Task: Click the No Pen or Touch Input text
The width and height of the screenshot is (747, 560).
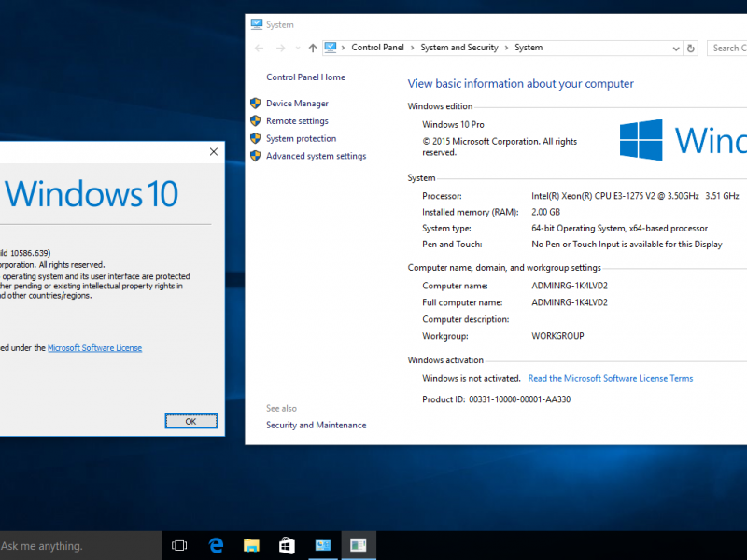Action: (x=627, y=245)
